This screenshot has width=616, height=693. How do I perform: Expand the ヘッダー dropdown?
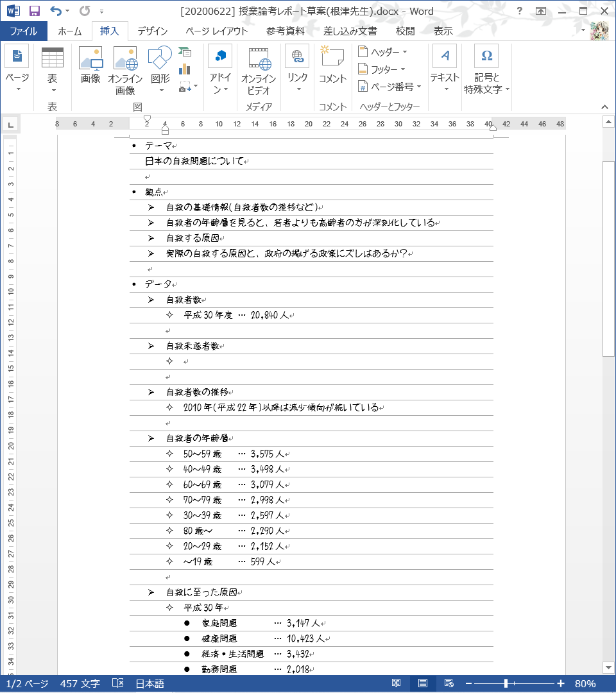click(x=384, y=52)
